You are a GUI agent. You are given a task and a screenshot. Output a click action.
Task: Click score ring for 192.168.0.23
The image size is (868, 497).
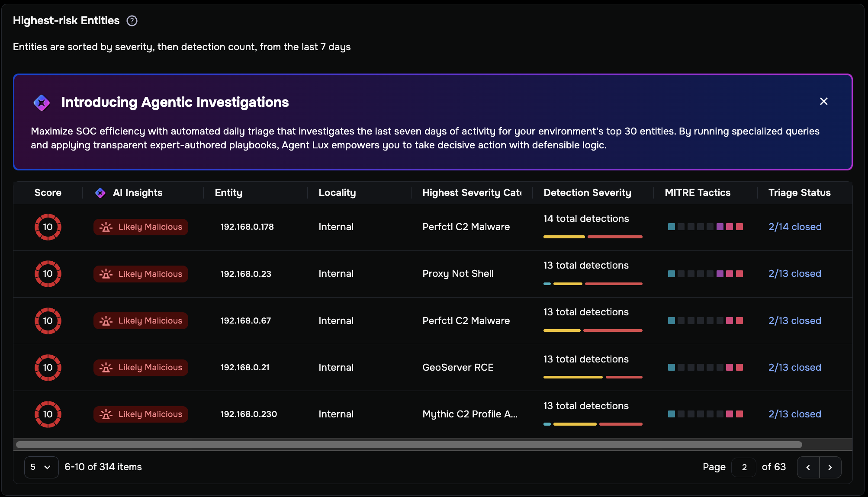point(48,274)
